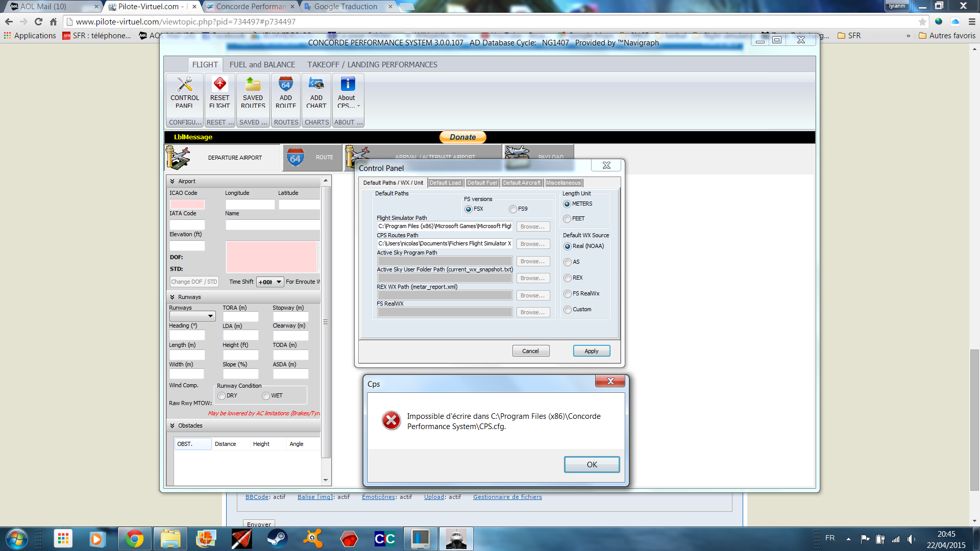Click Add Route shield icon
This screenshot has width=980, height=551.
point(285,84)
